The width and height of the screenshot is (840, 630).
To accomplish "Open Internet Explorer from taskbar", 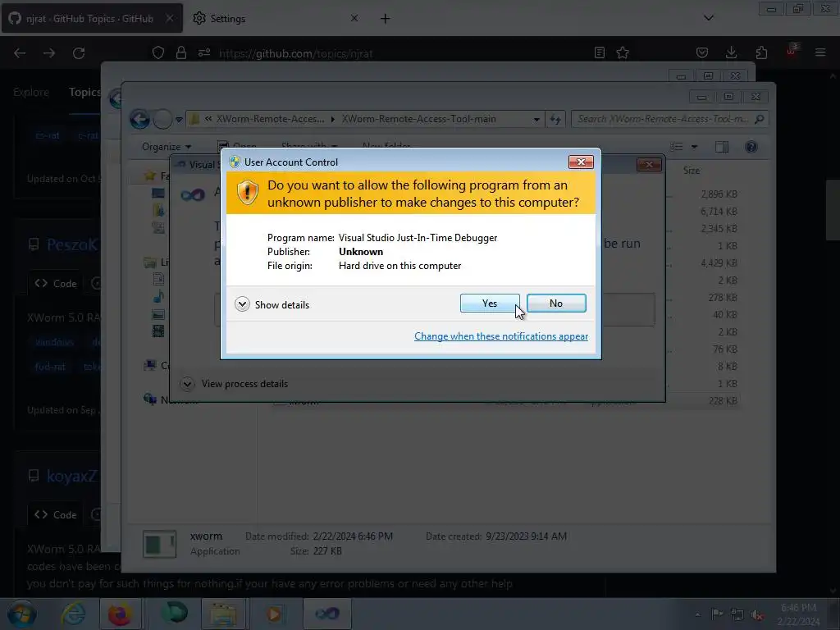I will pyautogui.click(x=73, y=614).
